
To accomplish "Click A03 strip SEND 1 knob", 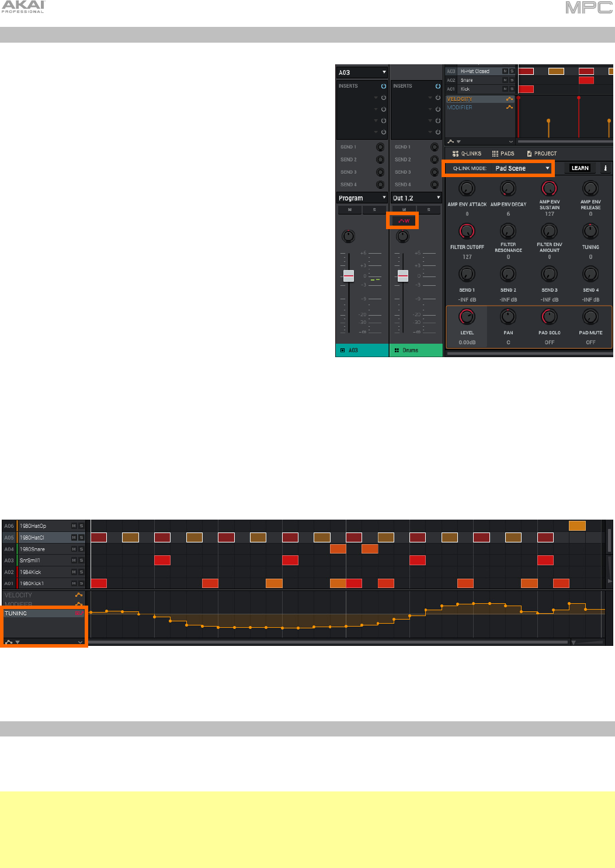I will [x=380, y=147].
